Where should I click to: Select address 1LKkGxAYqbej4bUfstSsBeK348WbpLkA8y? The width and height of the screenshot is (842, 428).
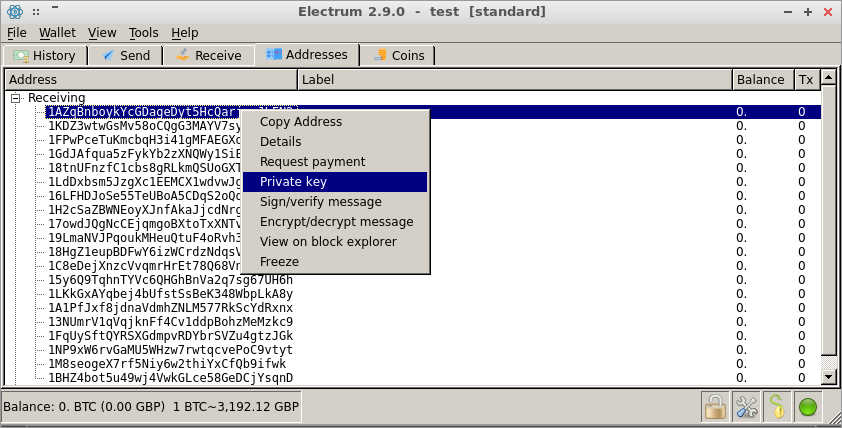171,294
